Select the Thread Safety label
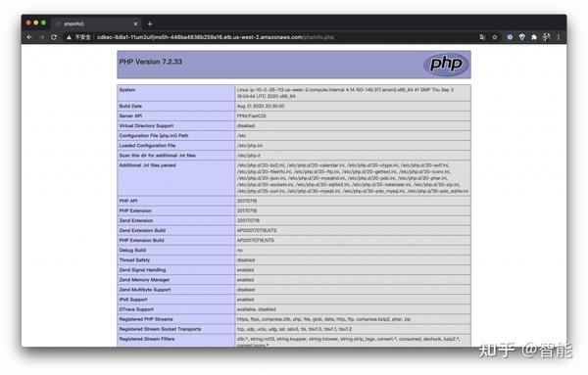This screenshot has width=588, height=375. point(134,260)
